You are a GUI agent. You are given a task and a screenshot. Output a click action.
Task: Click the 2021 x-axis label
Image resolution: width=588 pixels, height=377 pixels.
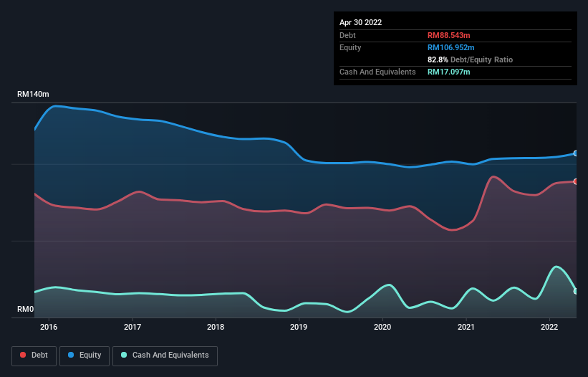[x=466, y=327]
